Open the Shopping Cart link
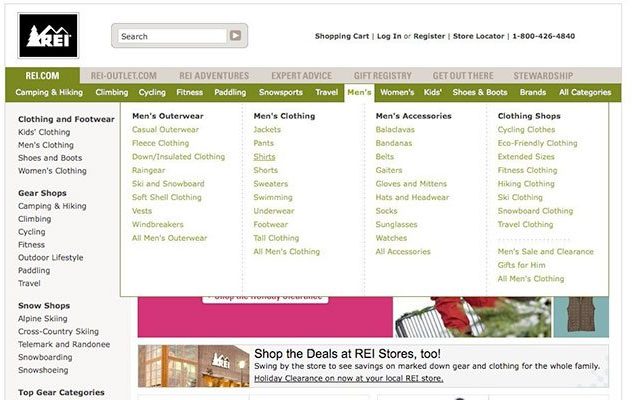 [x=342, y=36]
